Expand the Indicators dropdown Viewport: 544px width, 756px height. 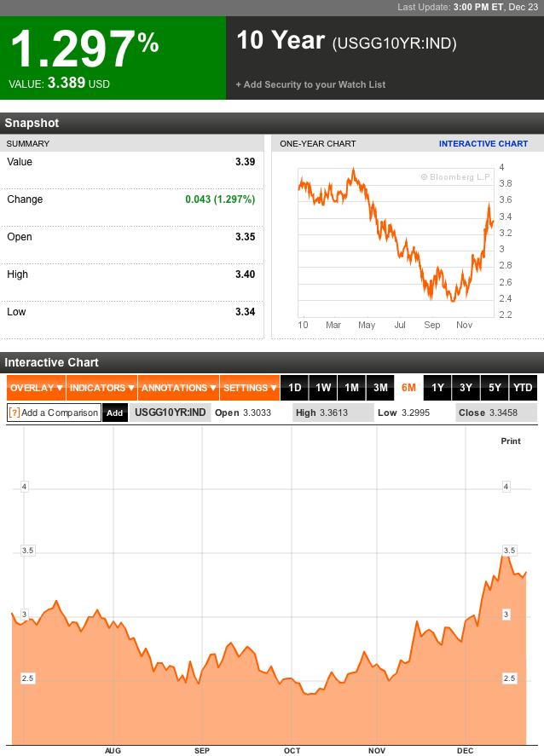[x=101, y=388]
